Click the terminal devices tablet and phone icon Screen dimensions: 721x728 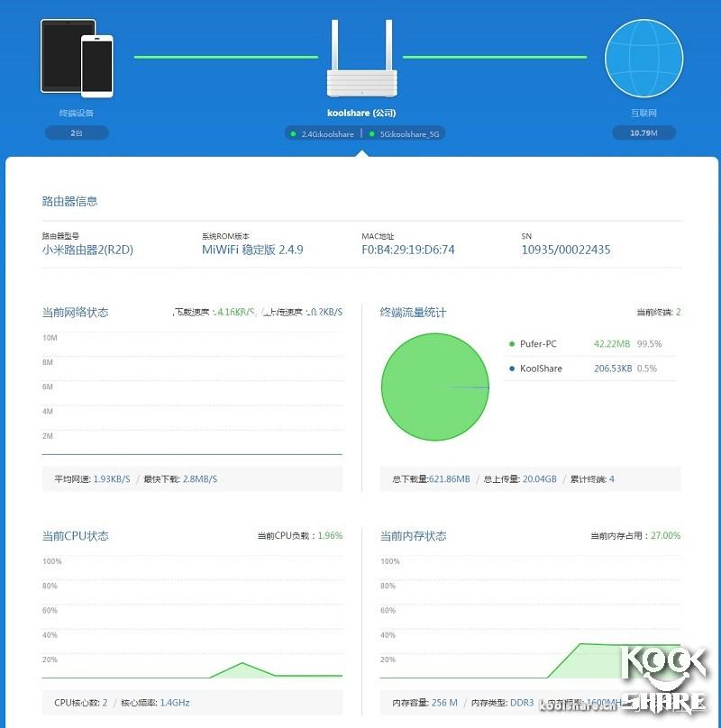(77, 59)
